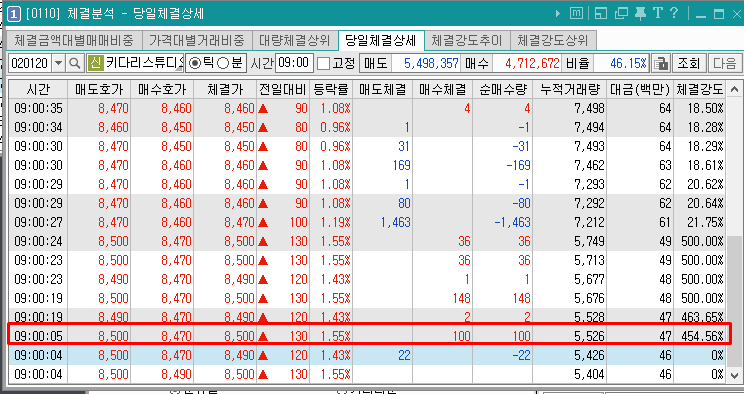The image size is (744, 394).
Task: Click the 46.15% ratio value
Action: [621, 63]
